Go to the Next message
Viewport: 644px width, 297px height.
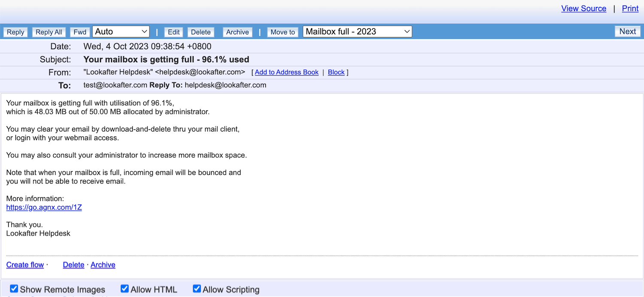[627, 32]
